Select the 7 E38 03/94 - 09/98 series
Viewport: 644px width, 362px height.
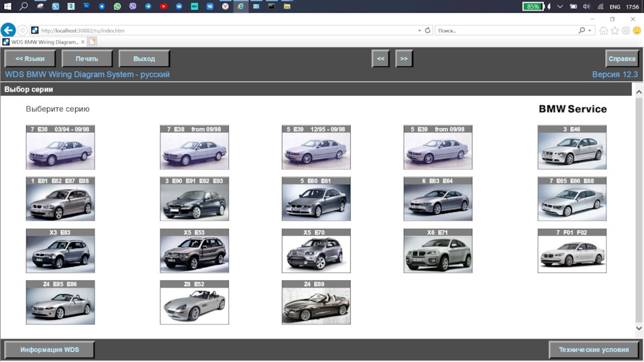pyautogui.click(x=60, y=147)
